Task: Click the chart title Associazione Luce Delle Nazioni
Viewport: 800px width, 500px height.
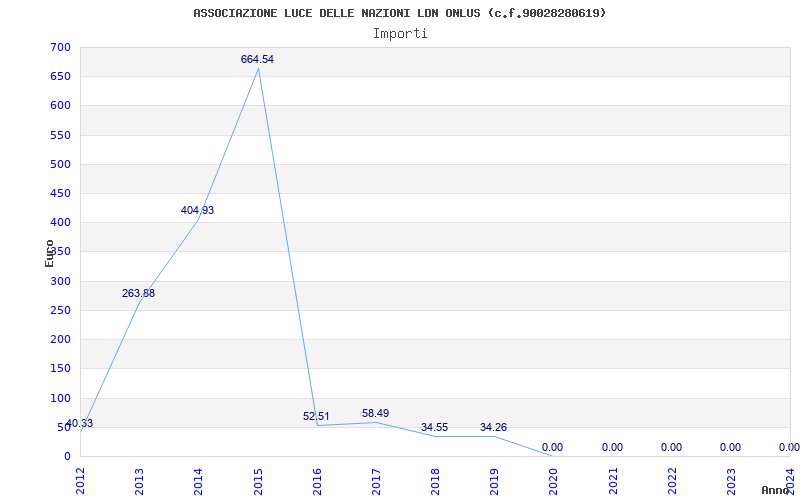Action: click(399, 13)
